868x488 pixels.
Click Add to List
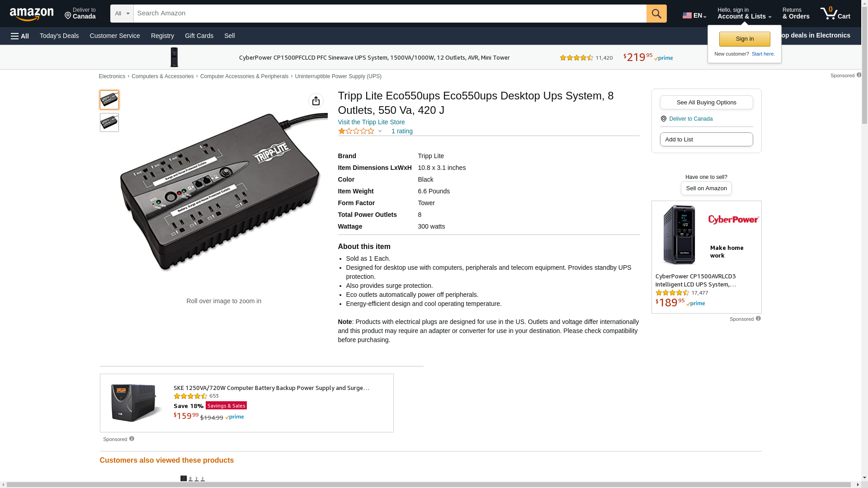[x=706, y=139]
